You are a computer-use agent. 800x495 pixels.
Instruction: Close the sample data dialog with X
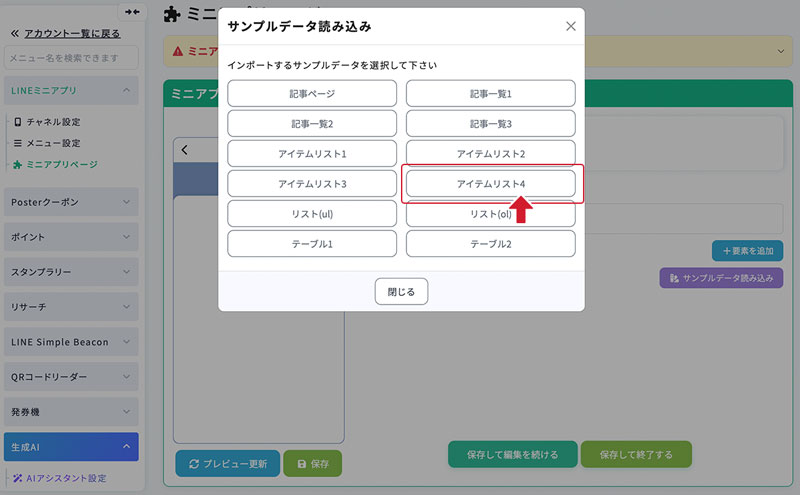click(570, 26)
